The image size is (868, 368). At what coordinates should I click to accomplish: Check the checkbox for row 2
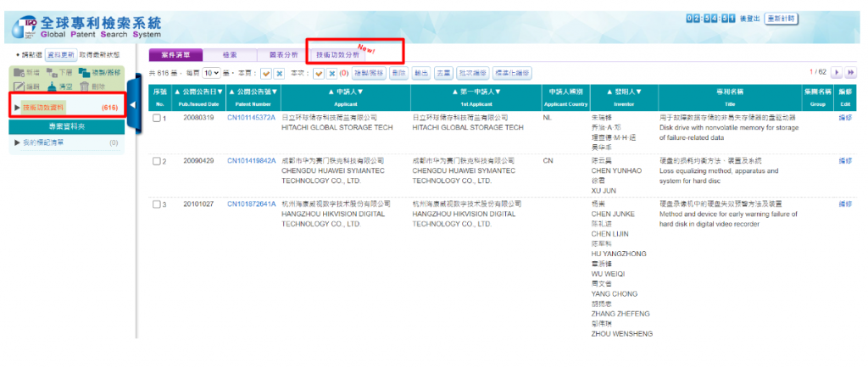(156, 161)
